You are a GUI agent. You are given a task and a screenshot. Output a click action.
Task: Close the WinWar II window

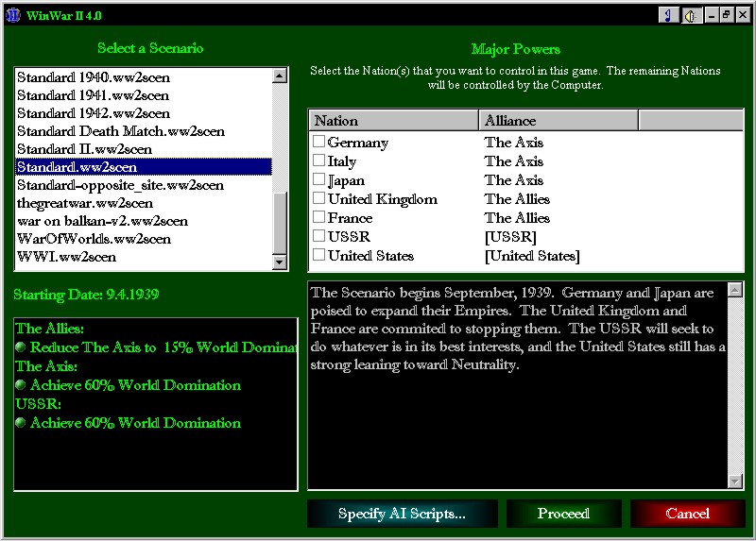743,15
